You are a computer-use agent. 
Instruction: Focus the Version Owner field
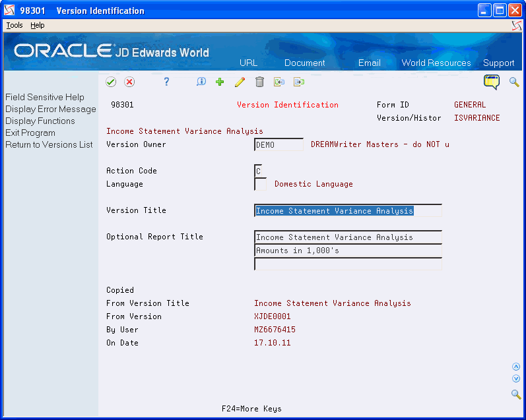click(279, 144)
